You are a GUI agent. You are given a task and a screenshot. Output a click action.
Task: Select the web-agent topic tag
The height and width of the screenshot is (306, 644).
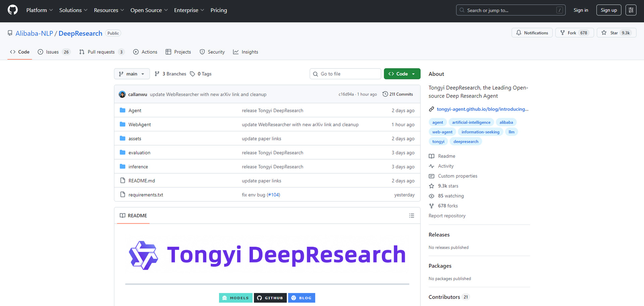click(442, 132)
